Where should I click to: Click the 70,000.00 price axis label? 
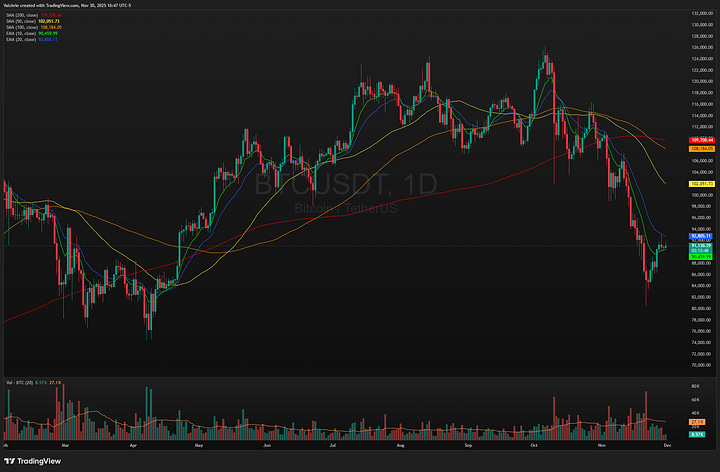click(x=702, y=365)
